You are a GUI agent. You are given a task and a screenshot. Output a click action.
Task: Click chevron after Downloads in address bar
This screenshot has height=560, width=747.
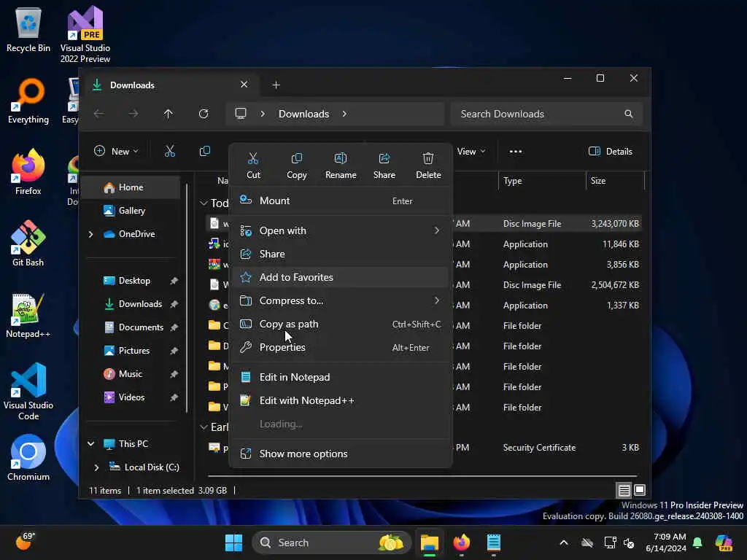coord(344,114)
